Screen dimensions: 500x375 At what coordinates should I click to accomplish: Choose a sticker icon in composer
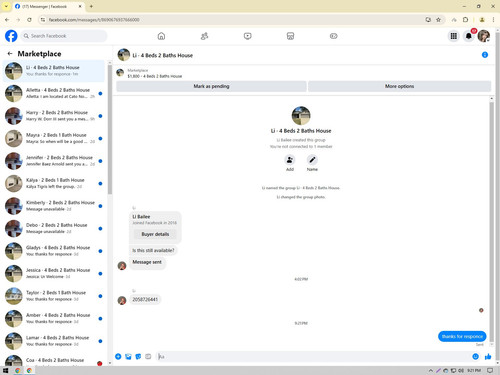[138, 357]
